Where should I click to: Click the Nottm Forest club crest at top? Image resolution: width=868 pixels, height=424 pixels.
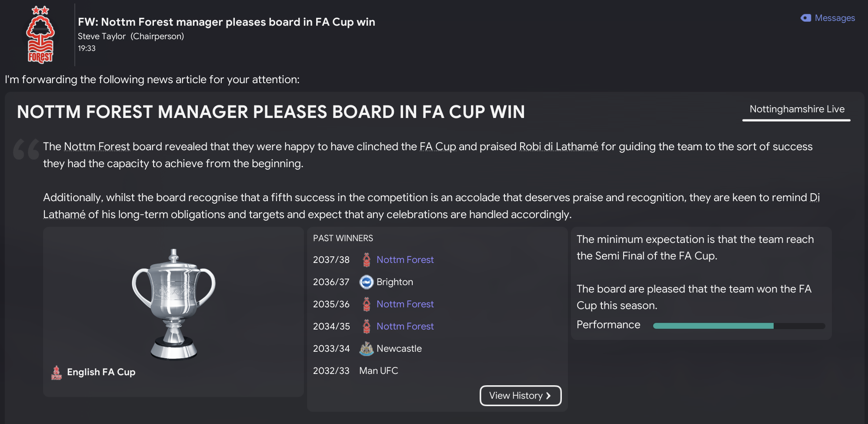[x=40, y=34]
